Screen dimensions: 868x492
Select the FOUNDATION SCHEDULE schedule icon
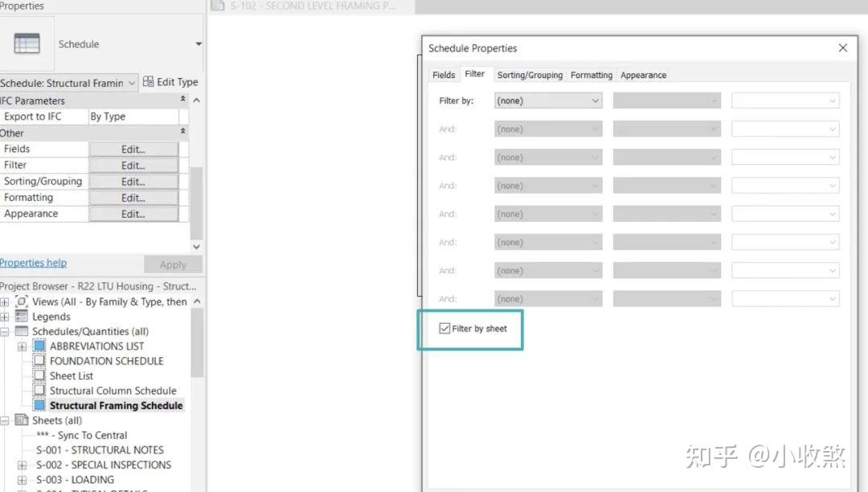pyautogui.click(x=38, y=360)
